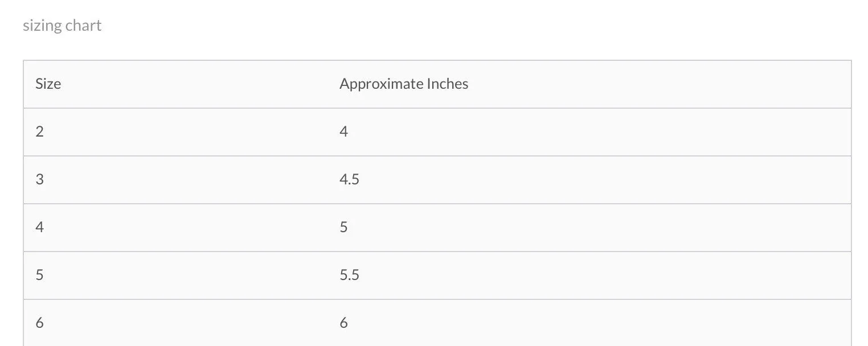Click the 5 inches value for size 4
The width and height of the screenshot is (868, 346).
(343, 228)
